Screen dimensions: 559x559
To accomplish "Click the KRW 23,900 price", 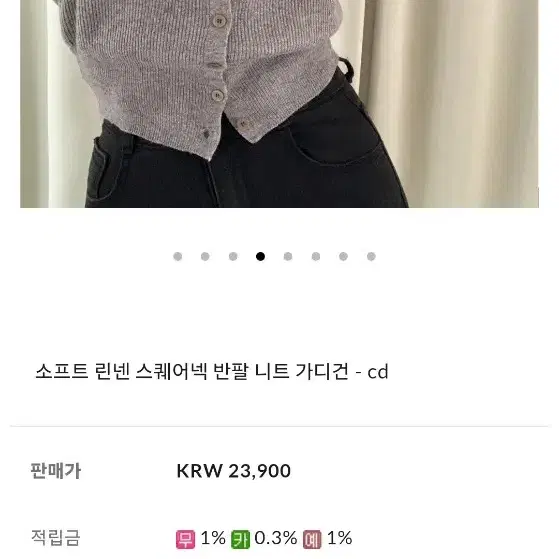I will point(234,471).
